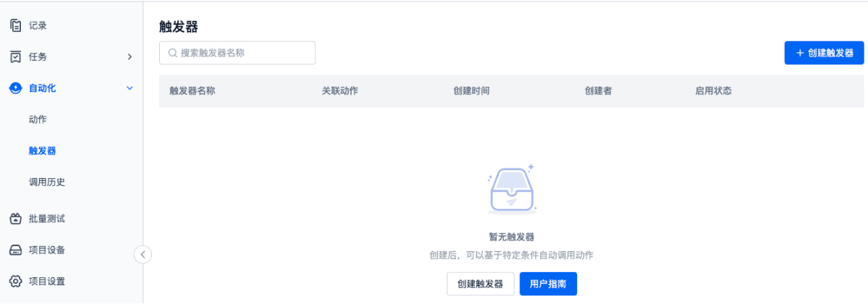Click the 暂无触发器 empty state text
868x304 pixels.
click(x=511, y=237)
